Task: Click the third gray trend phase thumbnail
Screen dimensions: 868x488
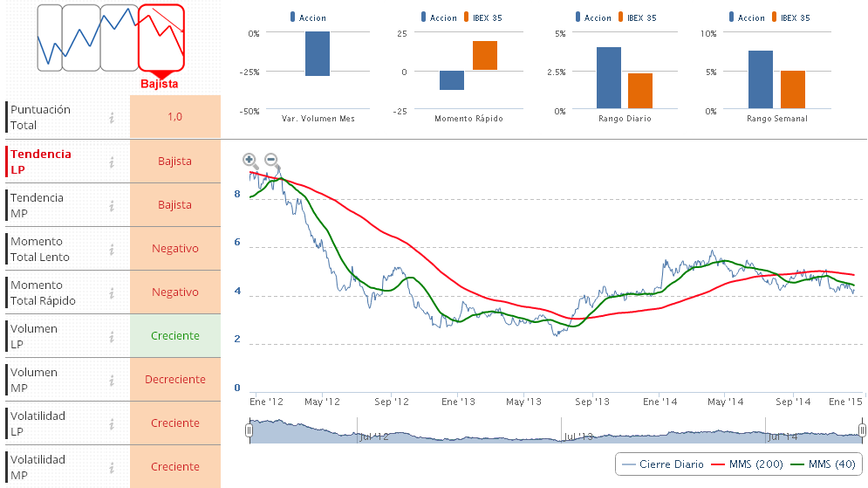Action: [x=119, y=38]
